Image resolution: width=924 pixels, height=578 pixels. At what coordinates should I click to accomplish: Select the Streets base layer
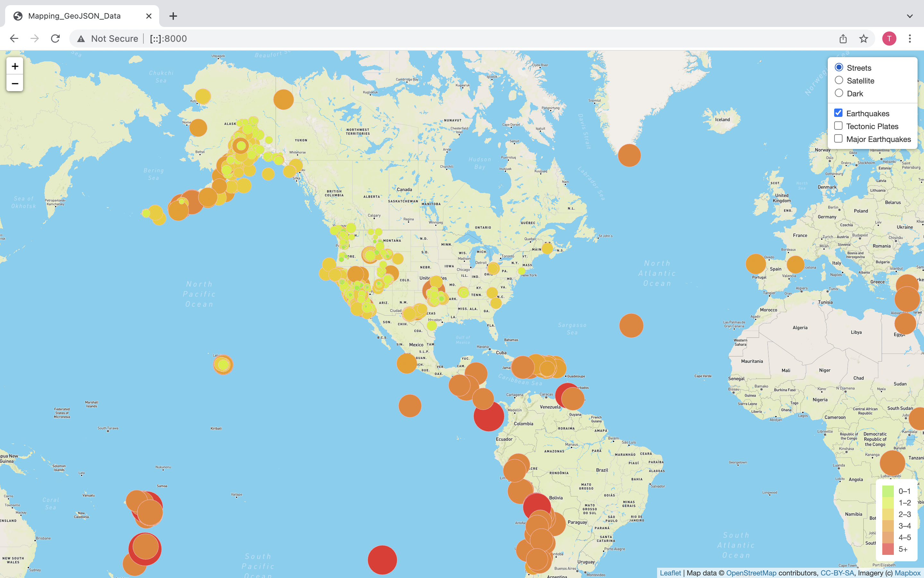839,68
